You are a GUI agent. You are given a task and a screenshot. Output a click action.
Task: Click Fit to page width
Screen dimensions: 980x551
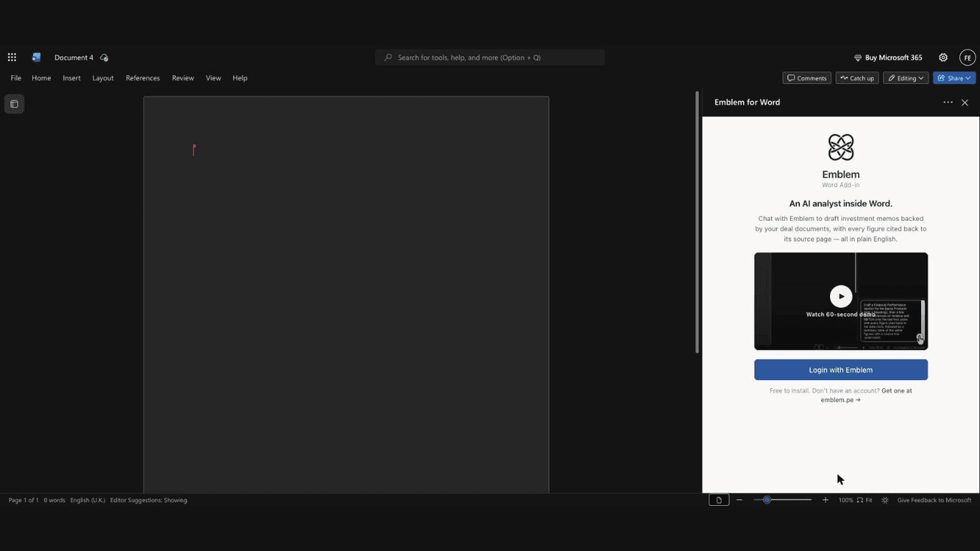pos(864,500)
